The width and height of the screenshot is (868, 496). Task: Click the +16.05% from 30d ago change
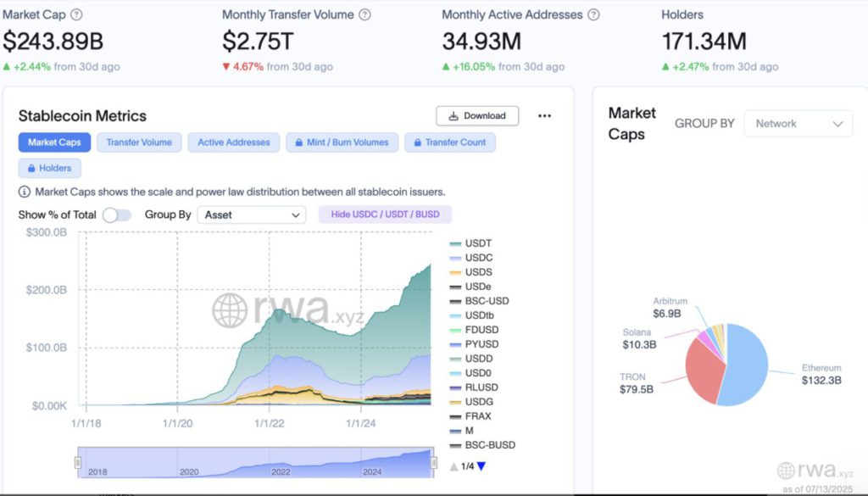coord(504,67)
